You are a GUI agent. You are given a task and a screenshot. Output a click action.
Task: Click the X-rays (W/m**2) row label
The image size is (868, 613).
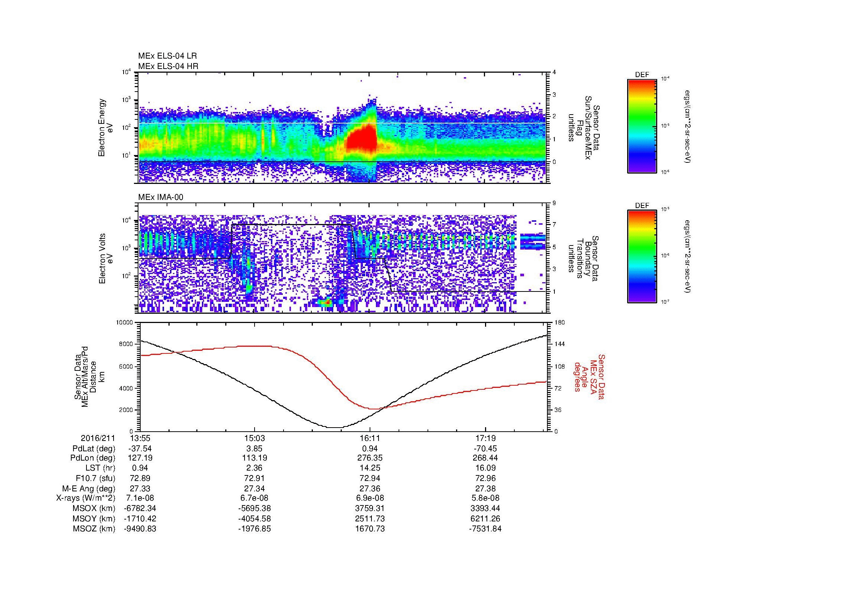[x=85, y=498]
